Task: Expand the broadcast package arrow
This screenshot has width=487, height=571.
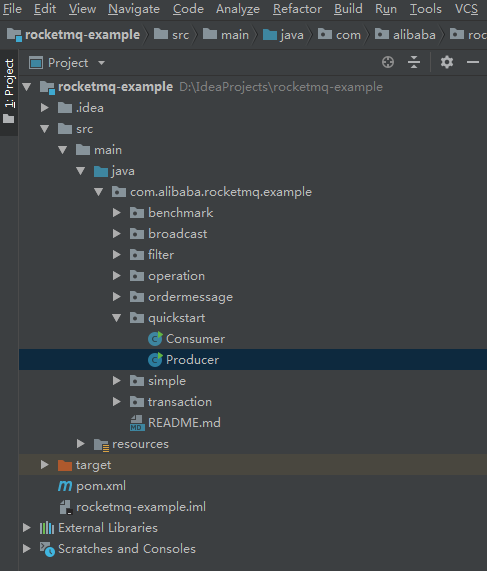Action: click(x=117, y=233)
